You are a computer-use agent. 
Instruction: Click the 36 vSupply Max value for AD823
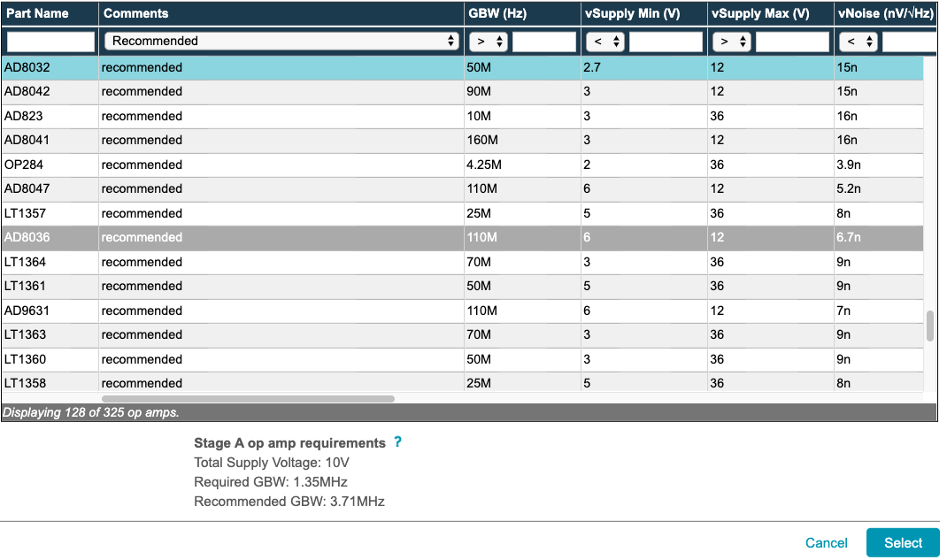(x=717, y=116)
